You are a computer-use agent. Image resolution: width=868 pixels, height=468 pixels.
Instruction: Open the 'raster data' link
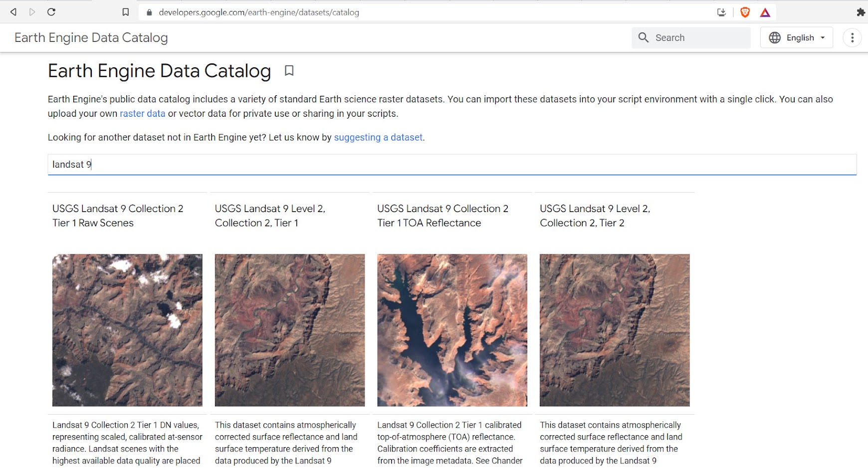[142, 114]
